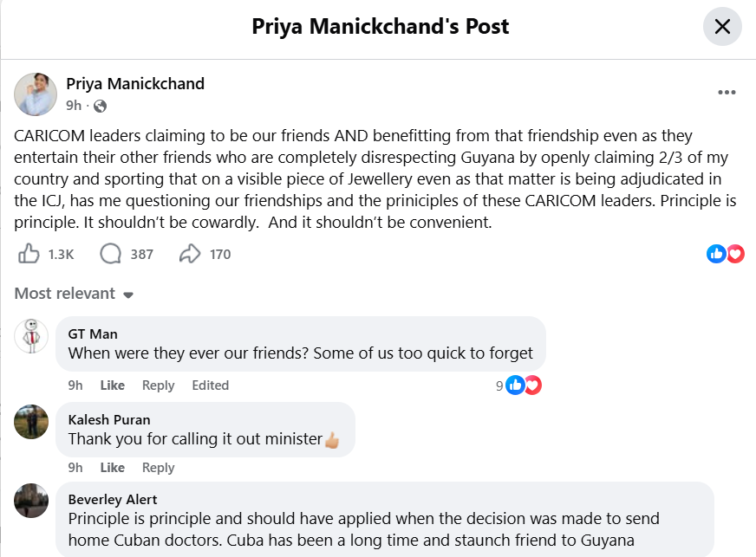Show edit history of GT Man's comment

[x=210, y=385]
